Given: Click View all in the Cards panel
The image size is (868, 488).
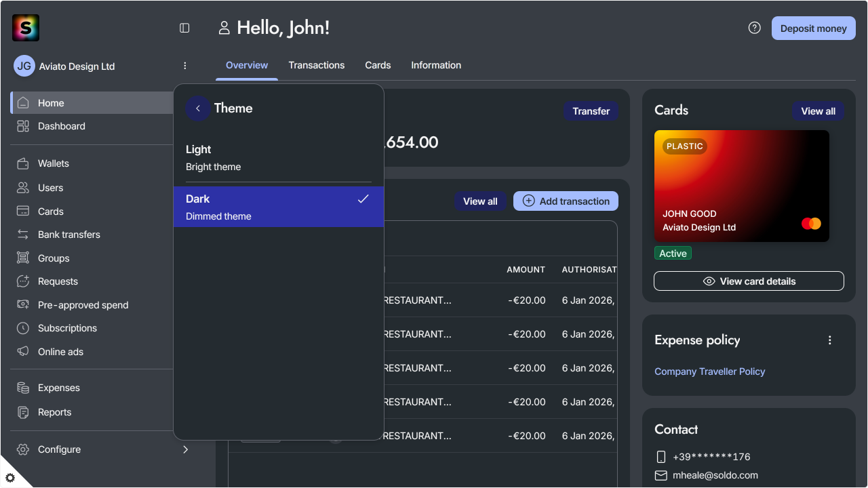Looking at the screenshot, I should coord(818,111).
